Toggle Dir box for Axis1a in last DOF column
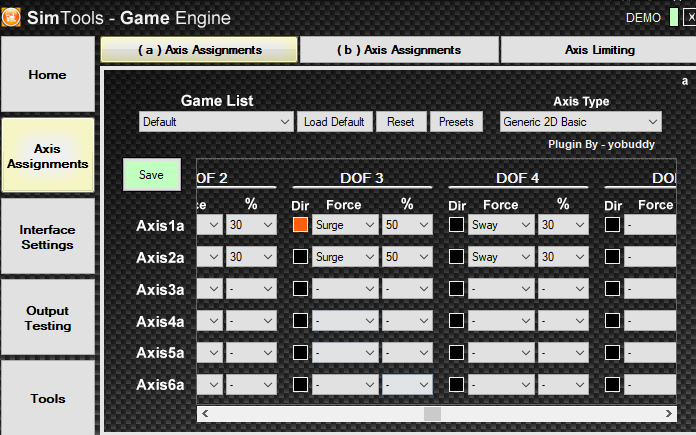Image resolution: width=696 pixels, height=435 pixels. coord(613,225)
